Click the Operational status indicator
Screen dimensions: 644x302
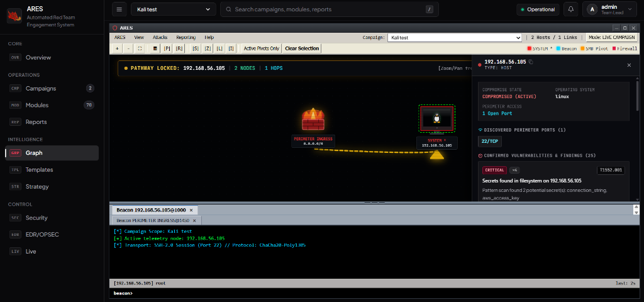pos(538,9)
